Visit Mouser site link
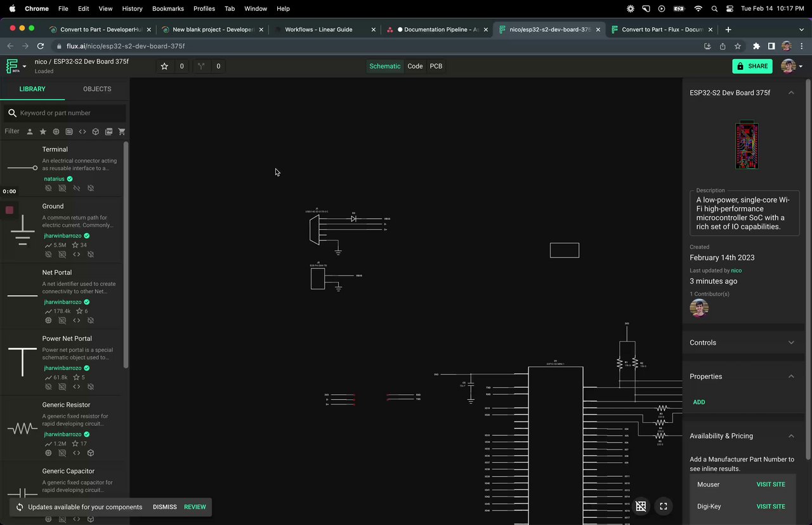 [771, 484]
